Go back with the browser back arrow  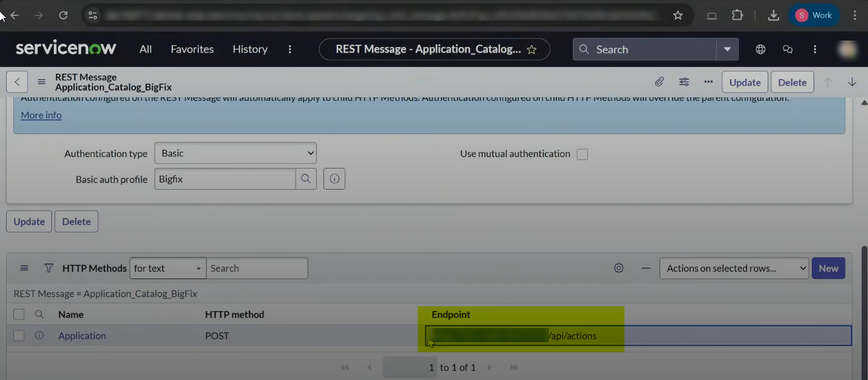(15, 16)
